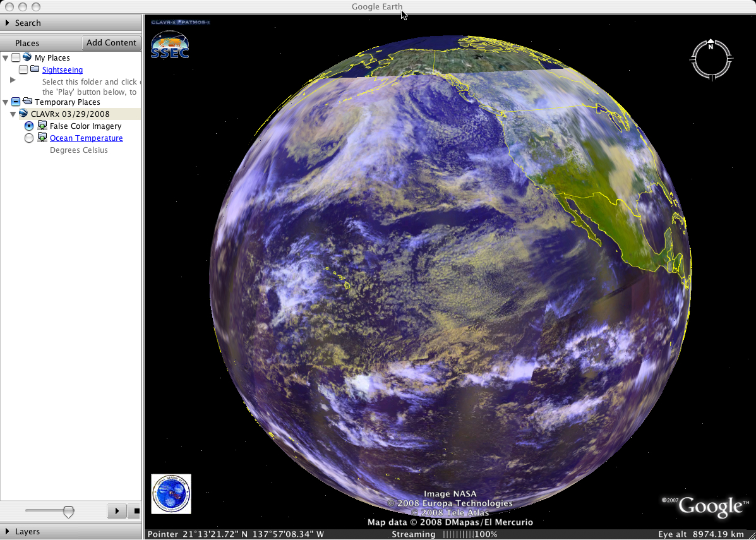
Task: Select the Places tab header
Action: coord(27,43)
